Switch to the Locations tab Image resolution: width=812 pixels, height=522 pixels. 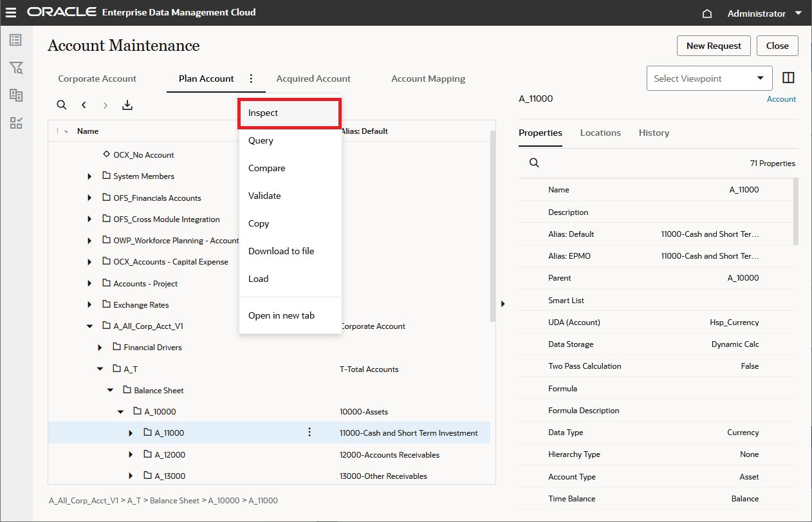pos(600,133)
